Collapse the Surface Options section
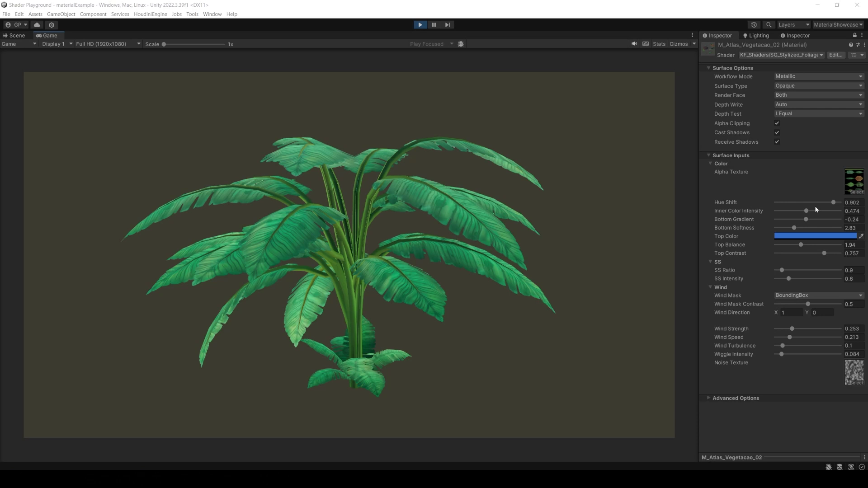This screenshot has width=868, height=488. [708, 68]
